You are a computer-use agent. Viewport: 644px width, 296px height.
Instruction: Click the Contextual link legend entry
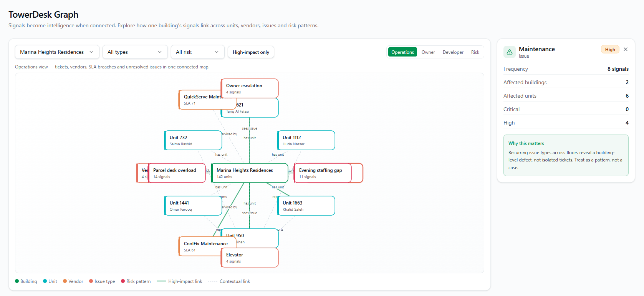point(229,281)
